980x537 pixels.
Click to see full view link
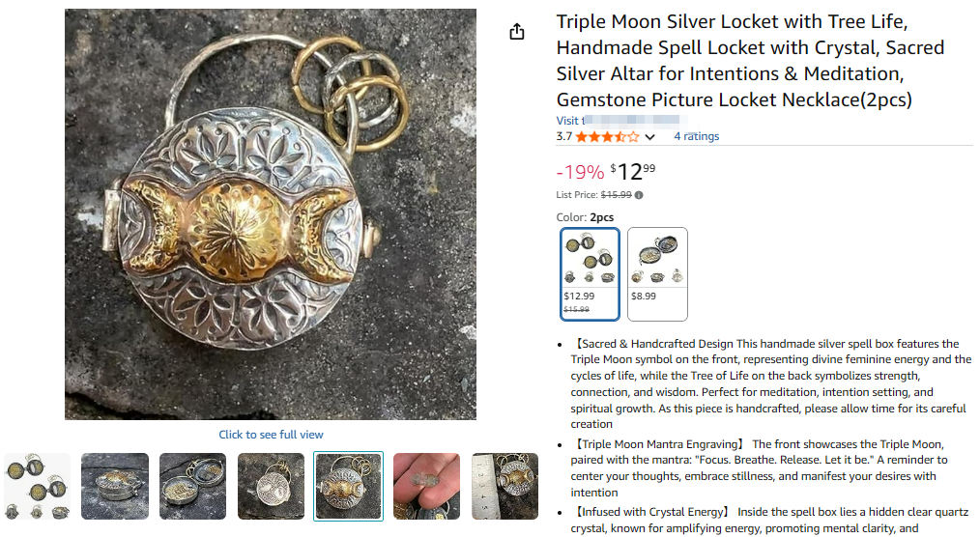(x=271, y=435)
